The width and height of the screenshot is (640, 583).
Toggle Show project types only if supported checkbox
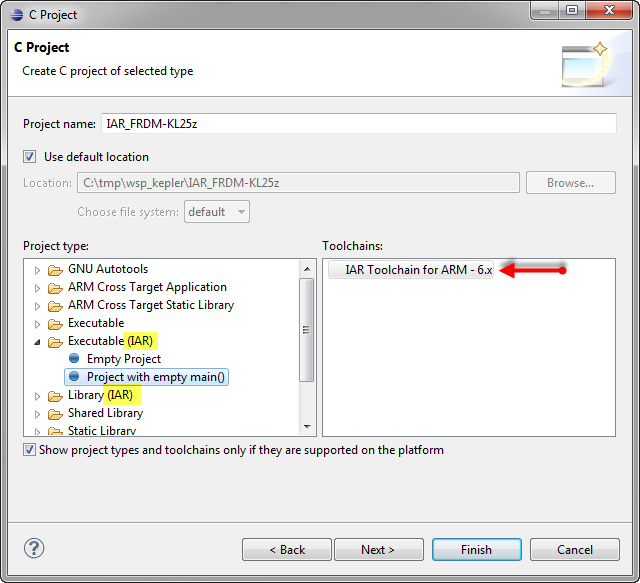point(29,450)
